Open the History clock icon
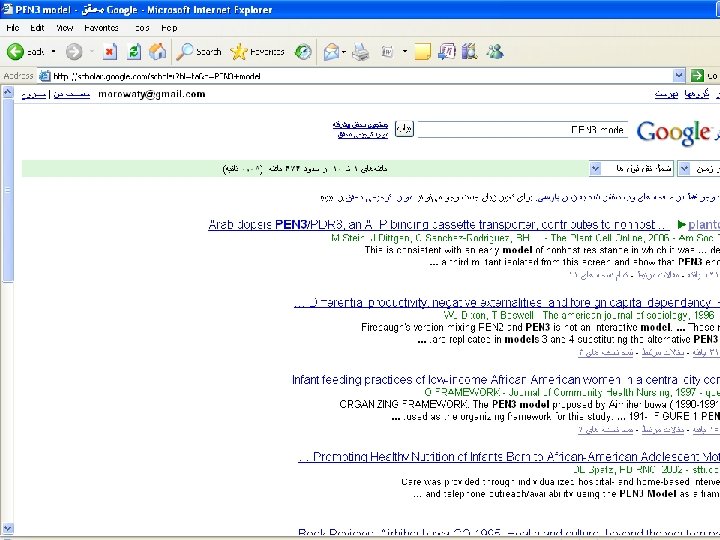The image size is (720, 540). [303, 52]
